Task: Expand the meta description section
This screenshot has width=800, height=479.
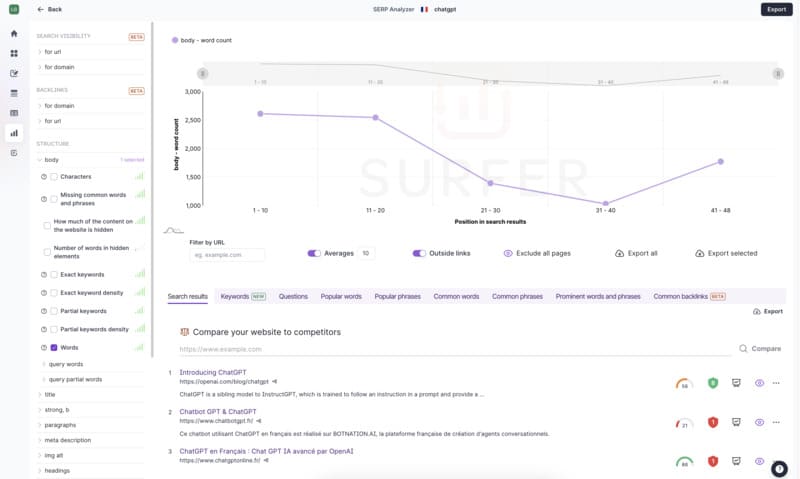Action: coord(67,440)
